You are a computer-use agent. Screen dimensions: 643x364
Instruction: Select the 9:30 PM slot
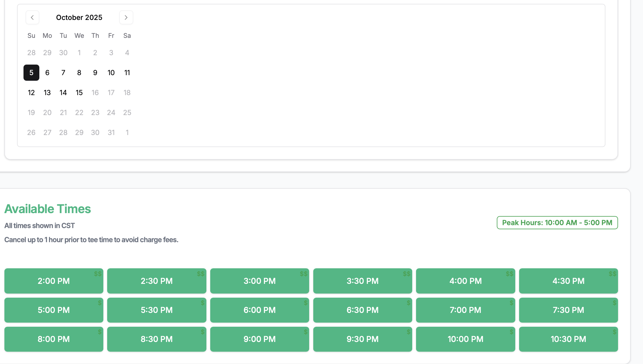(362, 339)
